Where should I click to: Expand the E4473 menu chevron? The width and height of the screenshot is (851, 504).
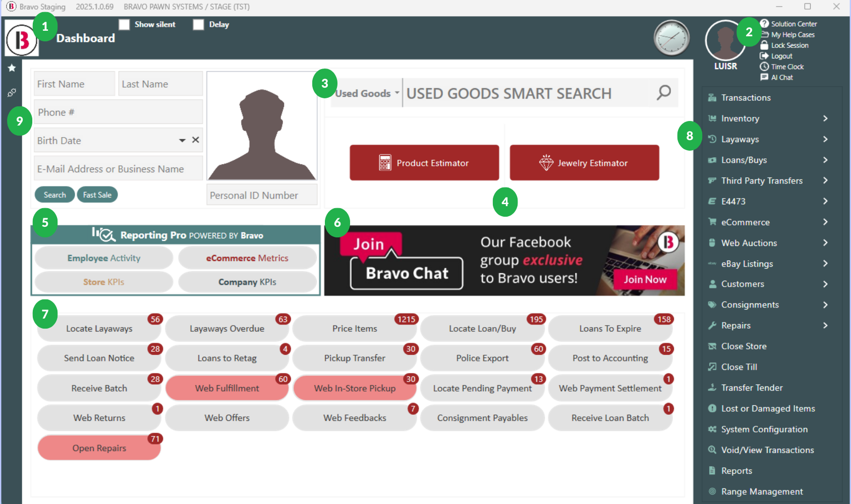[825, 201]
